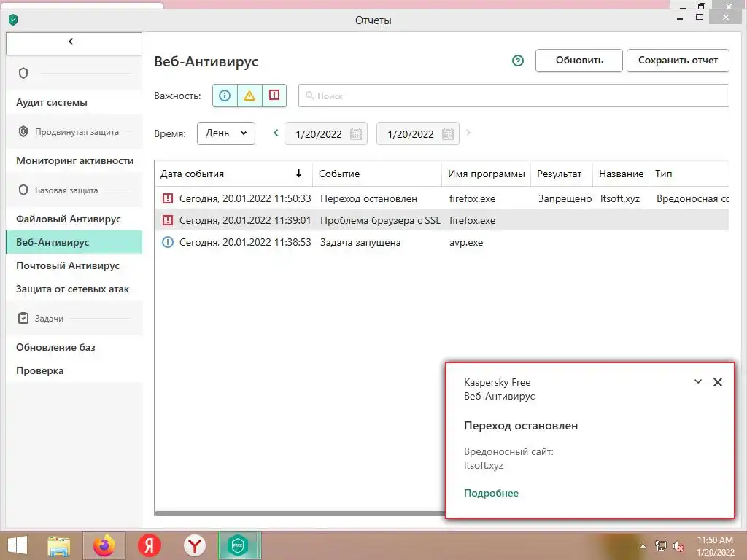This screenshot has width=747, height=560.
Task: Click the Задачи checklist icon
Action: (x=23, y=318)
